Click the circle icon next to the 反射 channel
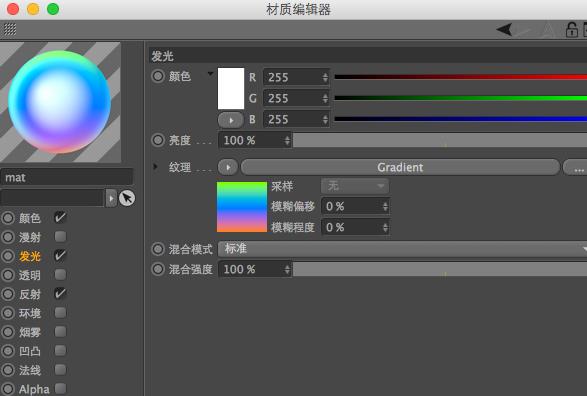Viewport: 587px width, 396px height. click(x=7, y=294)
